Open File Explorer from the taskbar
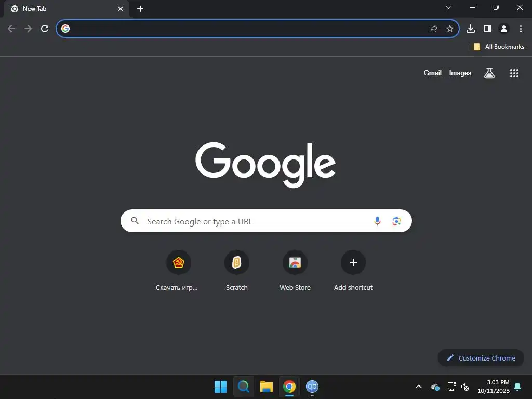This screenshot has width=532, height=399. [267, 387]
